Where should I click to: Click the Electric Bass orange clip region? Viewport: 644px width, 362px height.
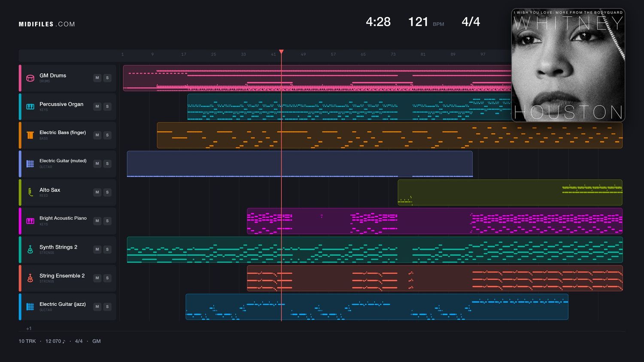coord(390,135)
